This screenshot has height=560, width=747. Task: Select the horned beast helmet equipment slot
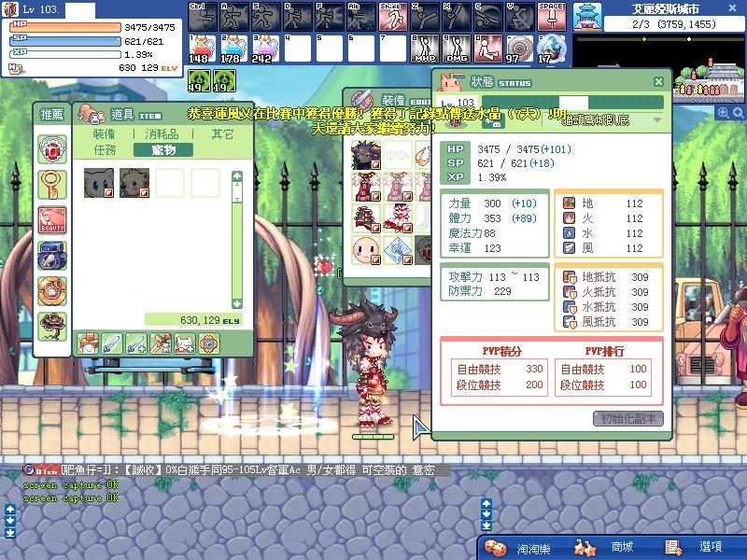click(x=366, y=155)
